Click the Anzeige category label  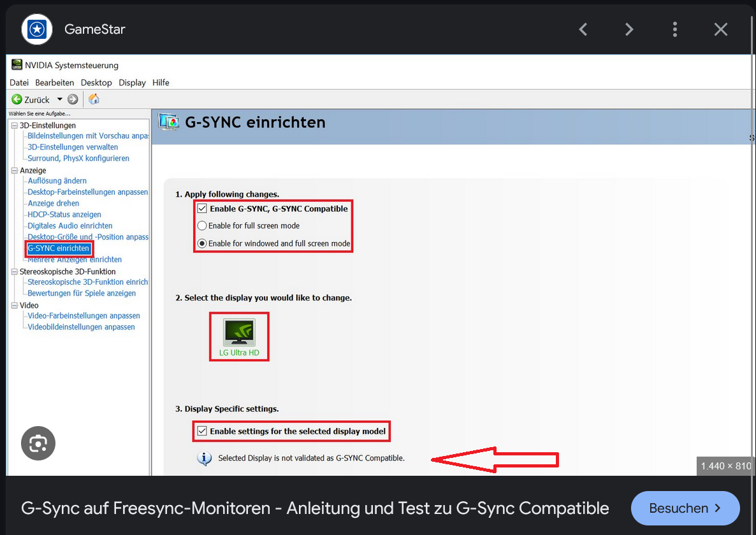pos(33,171)
